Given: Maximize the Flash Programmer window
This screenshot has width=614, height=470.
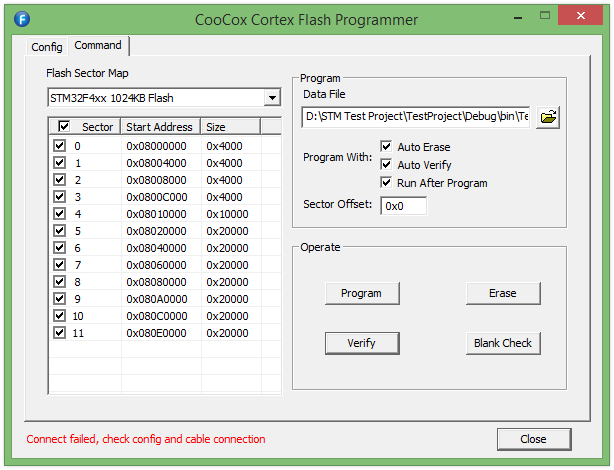Looking at the screenshot, I should (545, 16).
